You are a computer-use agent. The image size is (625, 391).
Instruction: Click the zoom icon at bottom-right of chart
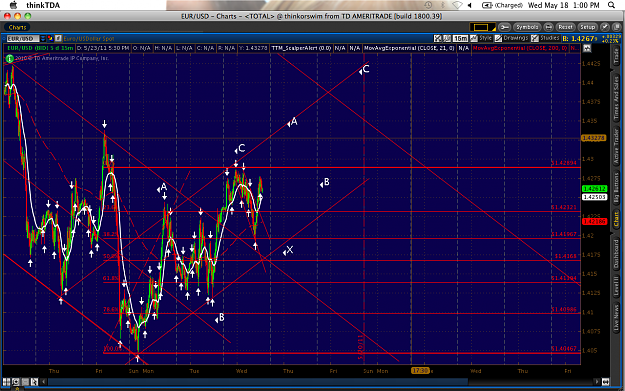click(605, 382)
